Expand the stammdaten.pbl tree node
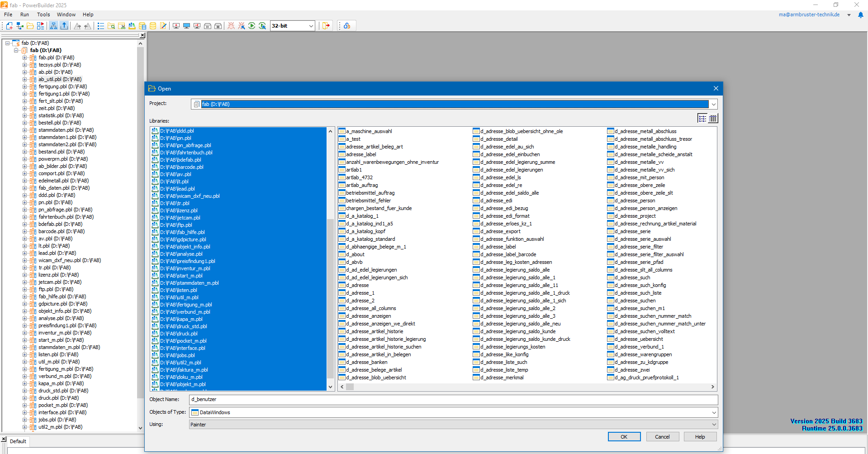The image size is (868, 454). coord(25,130)
